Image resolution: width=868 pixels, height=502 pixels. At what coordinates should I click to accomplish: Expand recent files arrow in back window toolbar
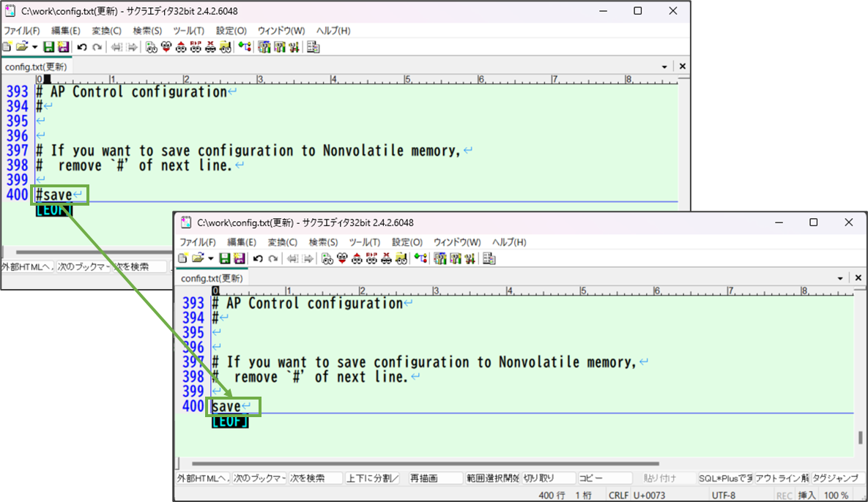click(35, 48)
